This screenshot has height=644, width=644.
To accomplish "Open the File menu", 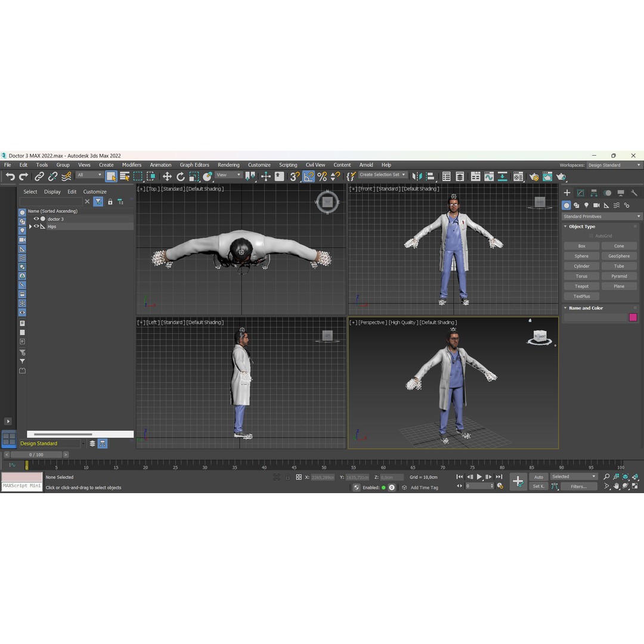I will [7, 165].
